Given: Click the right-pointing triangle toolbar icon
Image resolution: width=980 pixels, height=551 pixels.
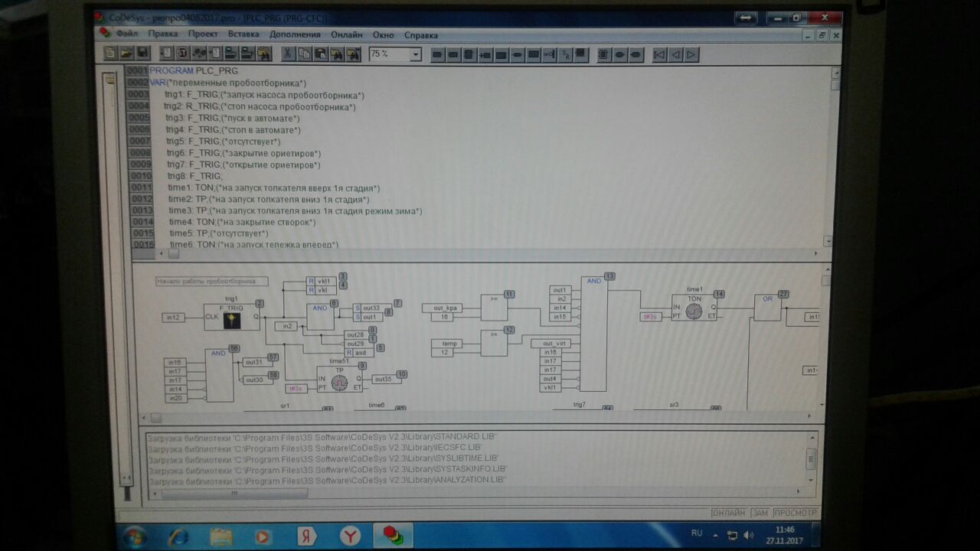Looking at the screenshot, I should (x=691, y=54).
